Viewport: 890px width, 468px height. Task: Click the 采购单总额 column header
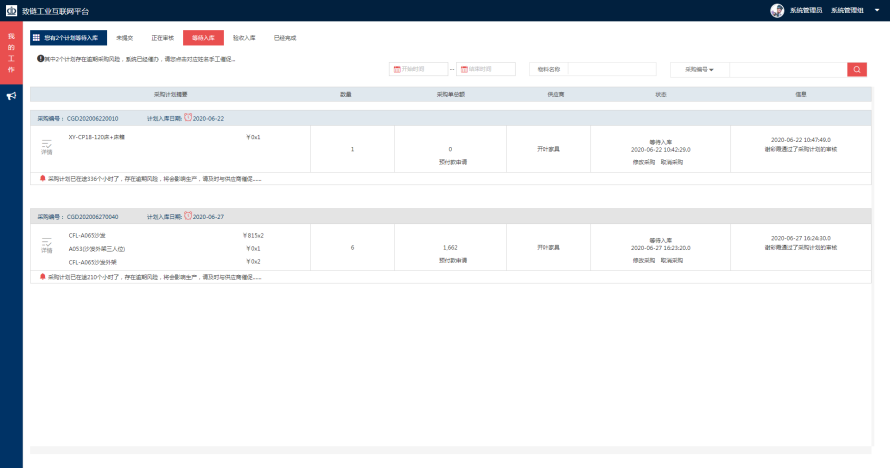coord(451,94)
